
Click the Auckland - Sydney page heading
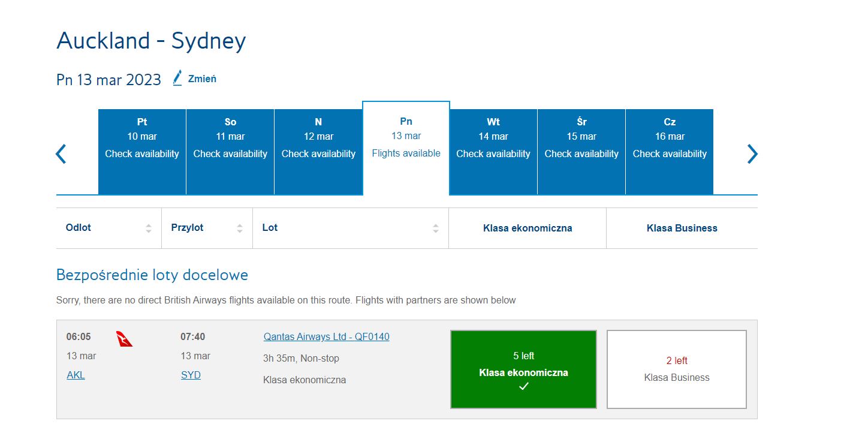(151, 41)
